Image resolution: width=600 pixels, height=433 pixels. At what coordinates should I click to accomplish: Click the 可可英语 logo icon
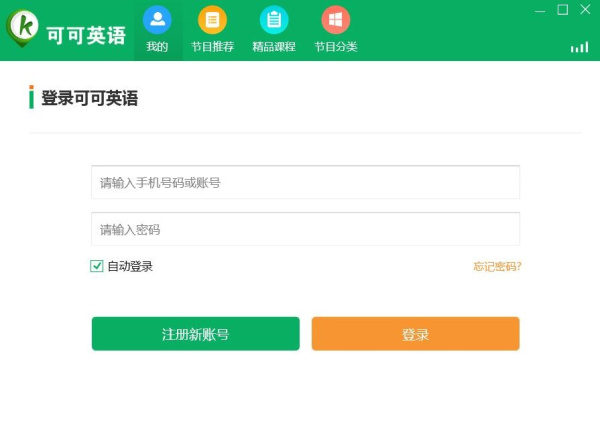[x=22, y=28]
